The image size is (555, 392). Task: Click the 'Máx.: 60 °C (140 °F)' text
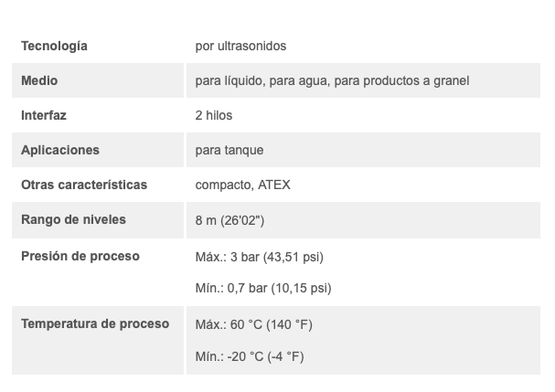pyautogui.click(x=254, y=324)
